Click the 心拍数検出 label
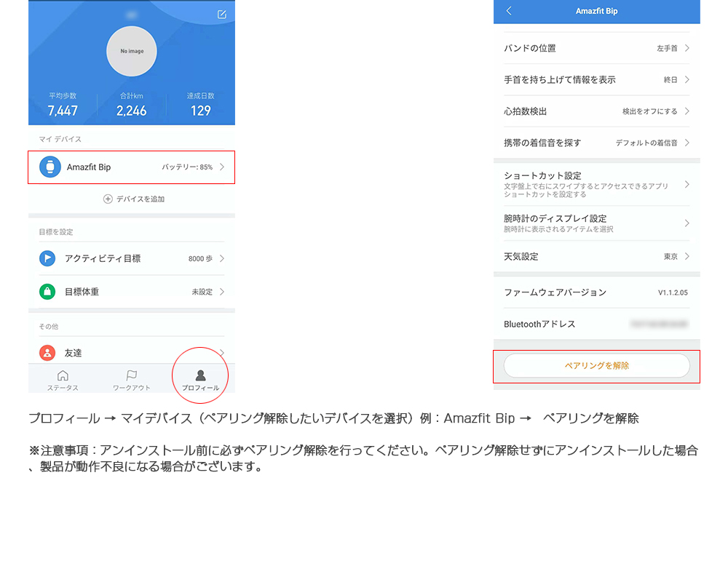This screenshot has height=582, width=728. click(525, 111)
